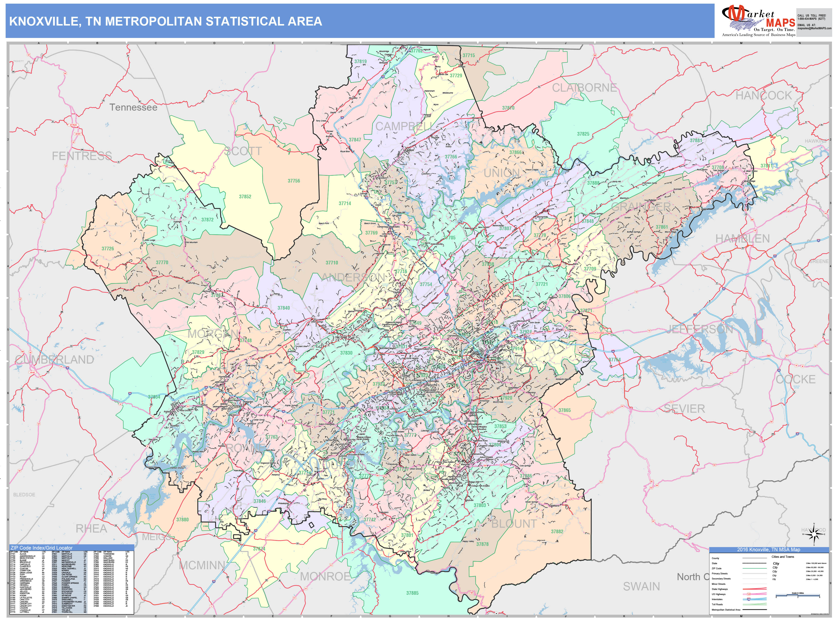Click the HANCOCK county label
840x630 pixels.
point(764,95)
